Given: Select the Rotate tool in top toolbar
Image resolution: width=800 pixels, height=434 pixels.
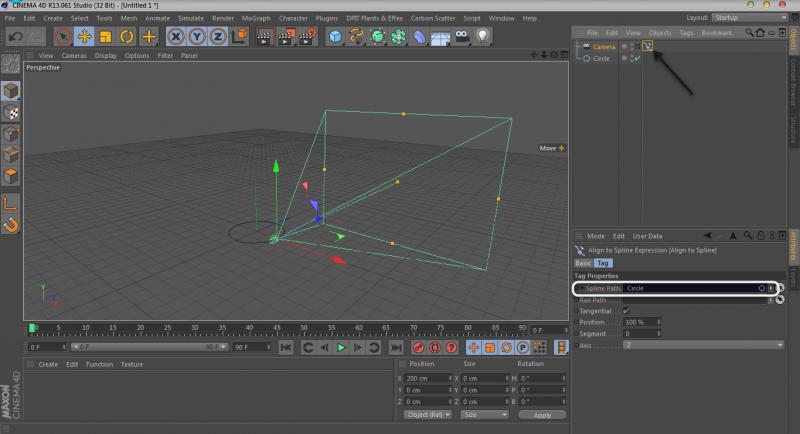Looking at the screenshot, I should point(127,36).
